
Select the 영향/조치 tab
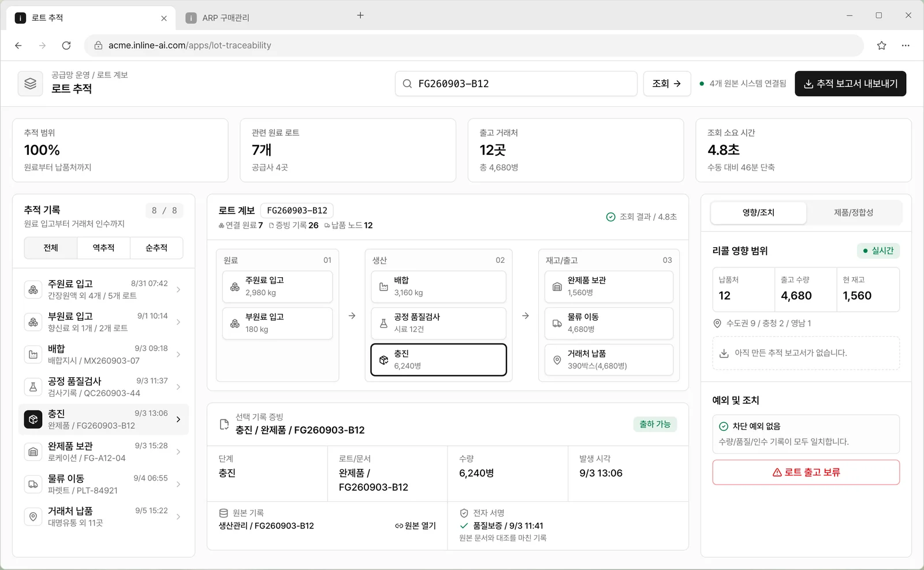tap(758, 213)
